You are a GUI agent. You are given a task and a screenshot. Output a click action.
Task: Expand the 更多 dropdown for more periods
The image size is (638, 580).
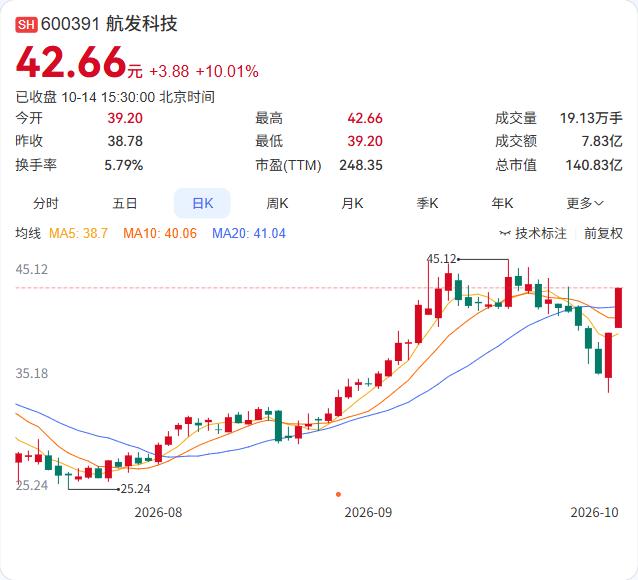tap(585, 203)
